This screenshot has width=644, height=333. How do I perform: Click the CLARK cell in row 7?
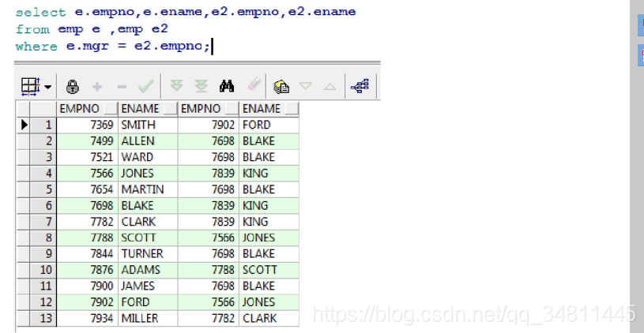[x=148, y=222]
